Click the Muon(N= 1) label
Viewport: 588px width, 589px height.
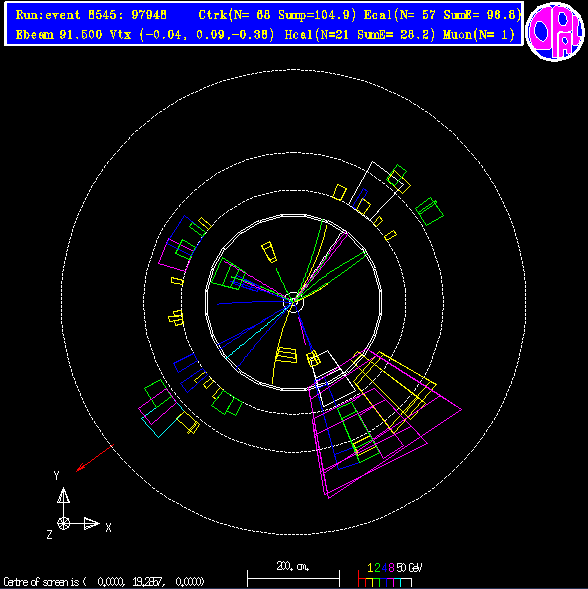478,35
